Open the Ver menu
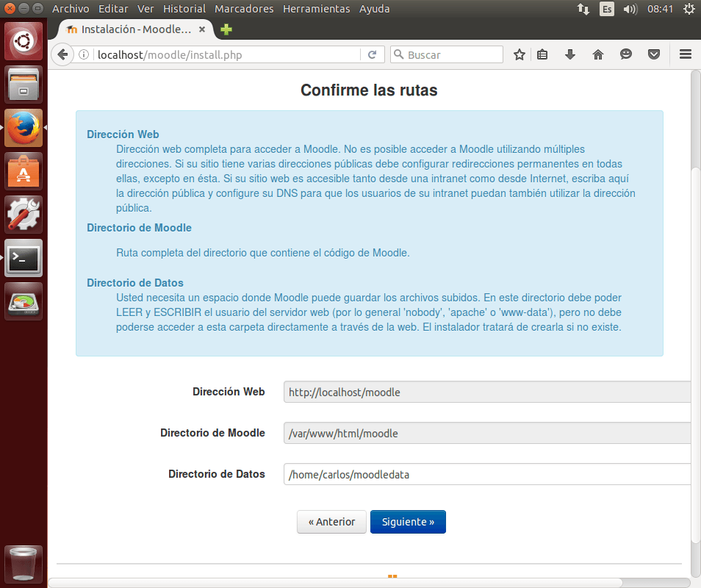 tap(145, 9)
